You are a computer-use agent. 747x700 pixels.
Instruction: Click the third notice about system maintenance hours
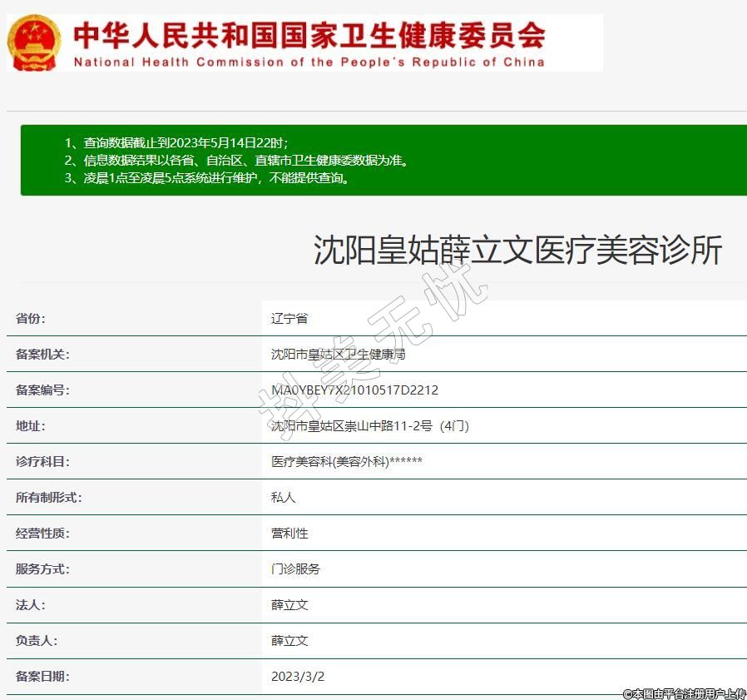207,178
